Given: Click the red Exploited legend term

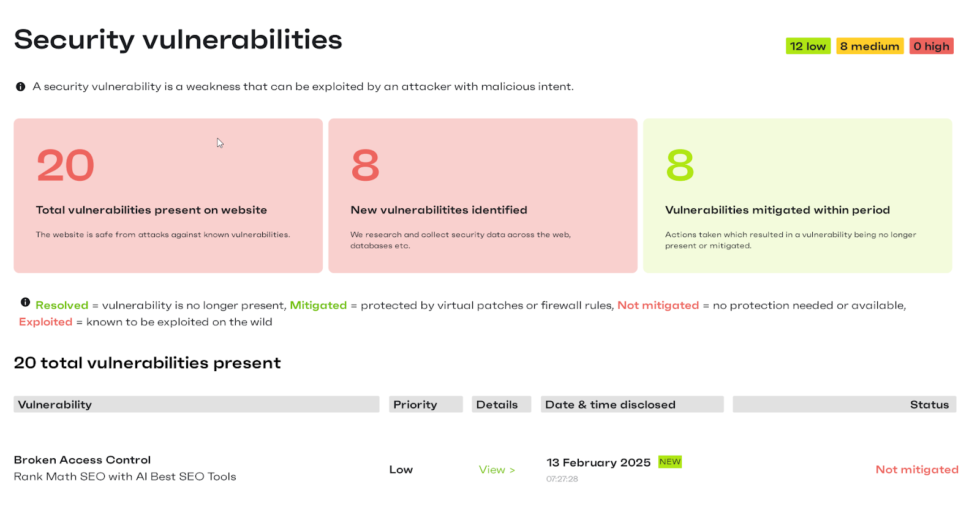Looking at the screenshot, I should [x=45, y=322].
